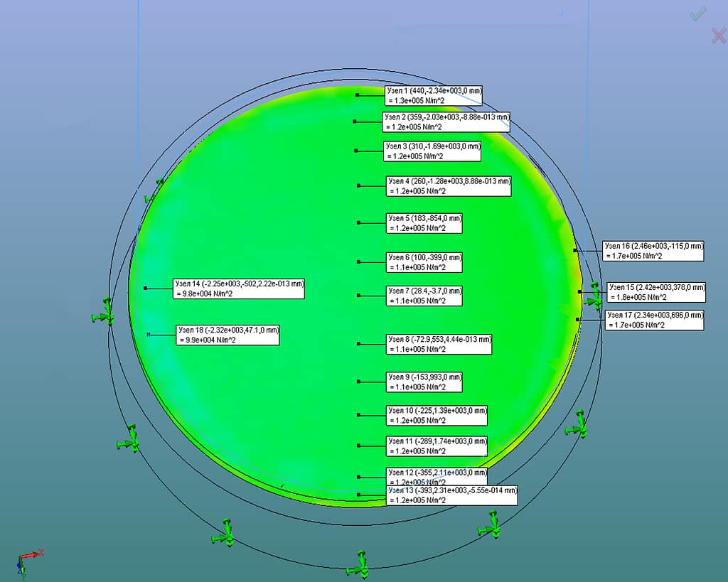
Task: Confirm probe results with green checkmark
Action: (x=697, y=14)
